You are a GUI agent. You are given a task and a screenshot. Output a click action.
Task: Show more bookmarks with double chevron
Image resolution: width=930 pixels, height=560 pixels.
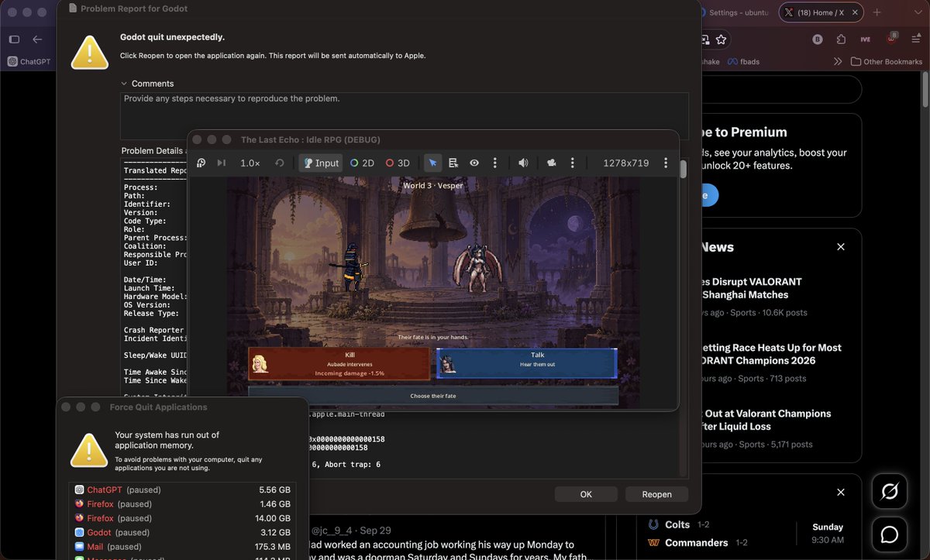pos(838,61)
